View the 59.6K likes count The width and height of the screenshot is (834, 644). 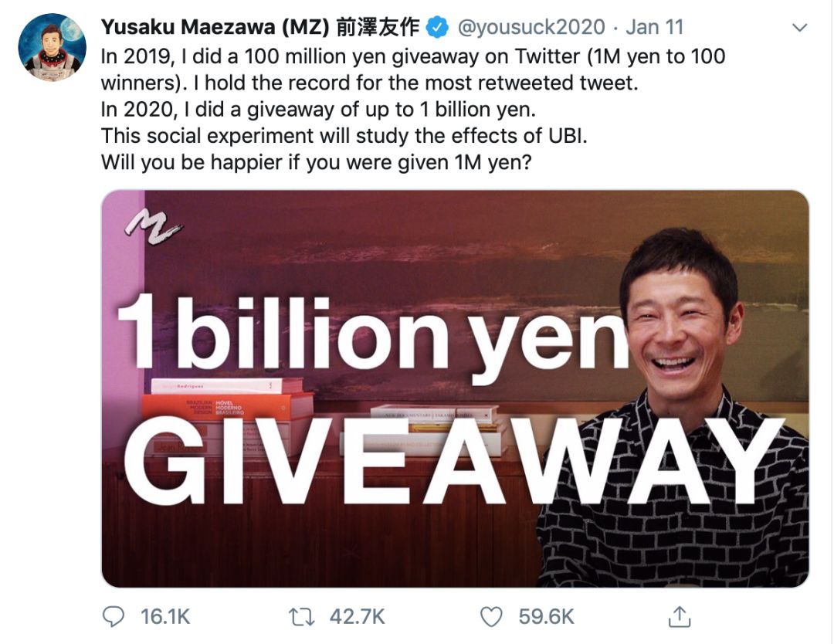point(546,617)
